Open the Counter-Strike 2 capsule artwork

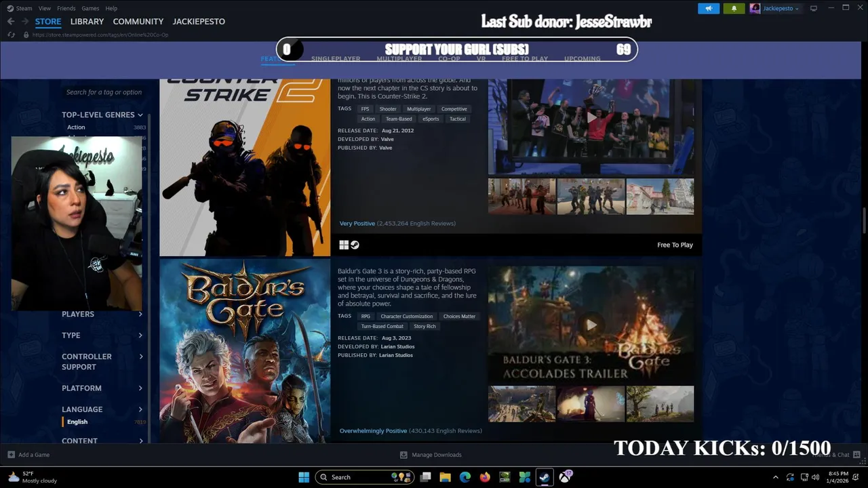245,167
